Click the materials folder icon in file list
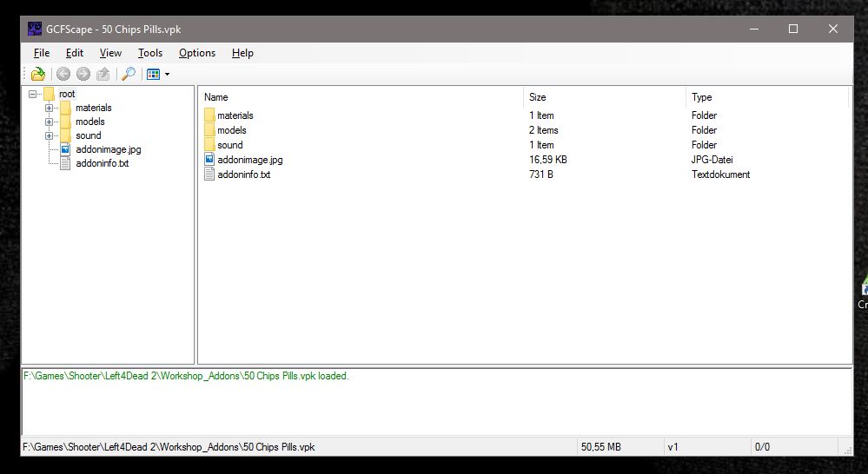Image resolution: width=868 pixels, height=474 pixels. [x=209, y=115]
